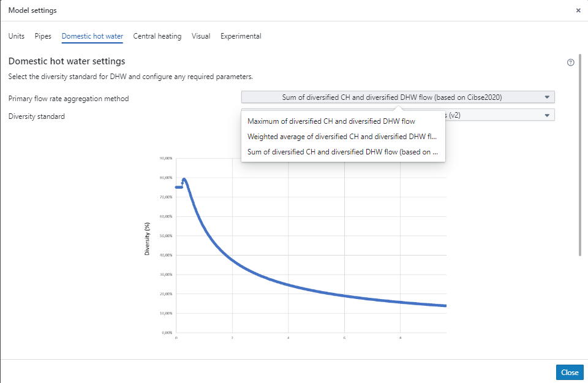Click the help question mark icon

[571, 63]
